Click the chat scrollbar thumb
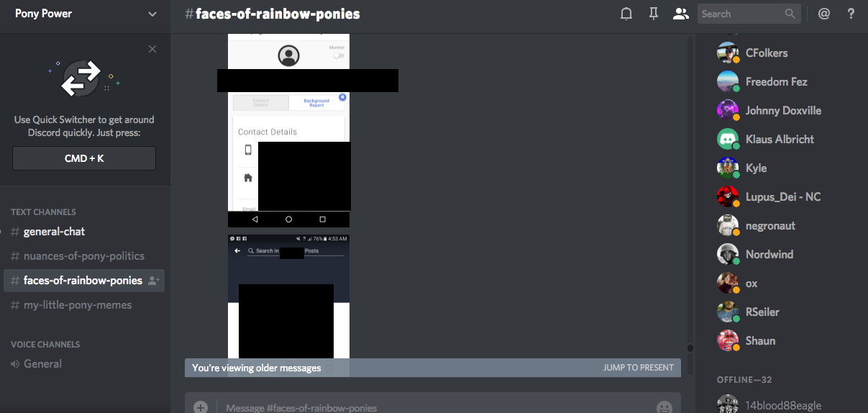Image resolution: width=868 pixels, height=413 pixels. tap(690, 348)
